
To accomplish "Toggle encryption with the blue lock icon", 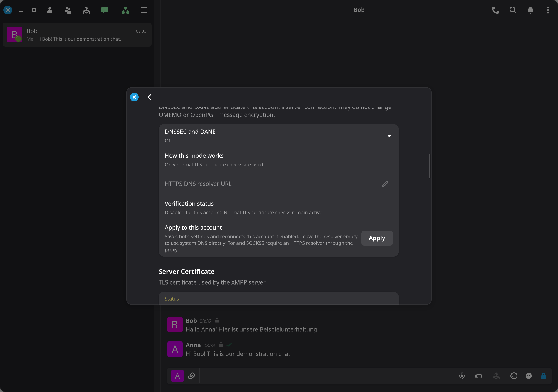I will [544, 376].
